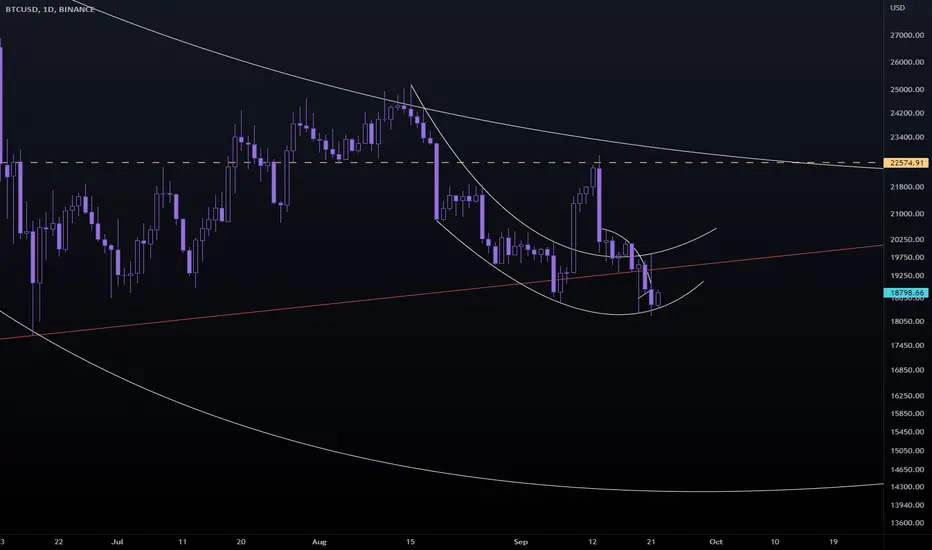Click the 21 date label on time axis
The width and height of the screenshot is (932, 550).
click(x=651, y=542)
